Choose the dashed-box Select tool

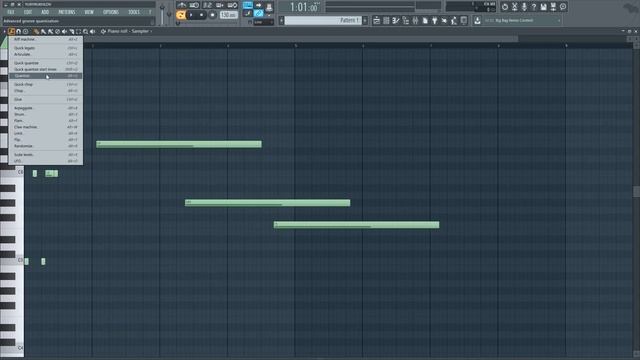(78, 31)
